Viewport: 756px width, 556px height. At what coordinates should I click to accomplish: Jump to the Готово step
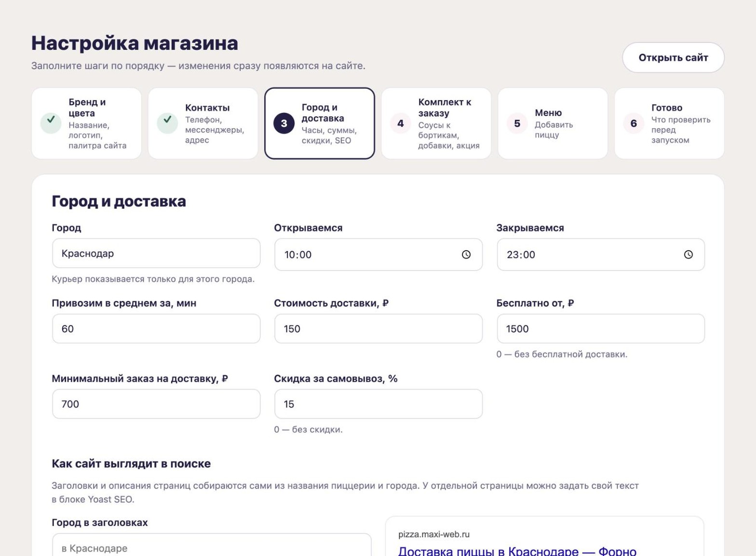(669, 123)
